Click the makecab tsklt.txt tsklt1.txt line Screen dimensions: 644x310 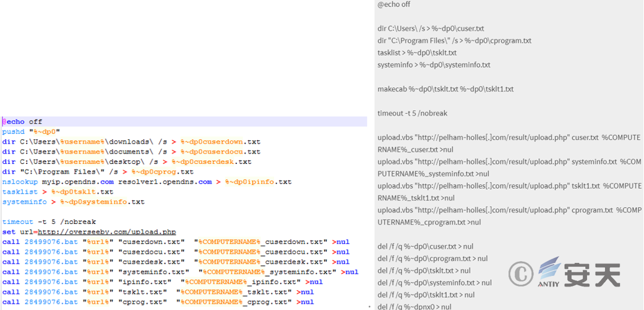tap(445, 89)
